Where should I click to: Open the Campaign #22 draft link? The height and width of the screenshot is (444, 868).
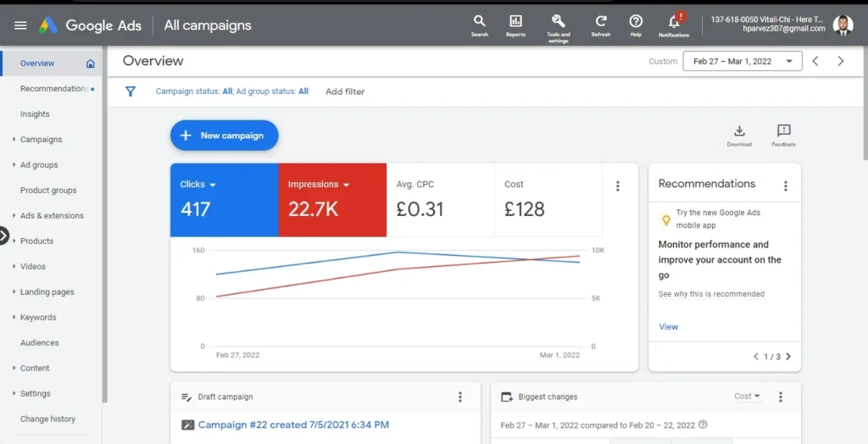tap(292, 425)
